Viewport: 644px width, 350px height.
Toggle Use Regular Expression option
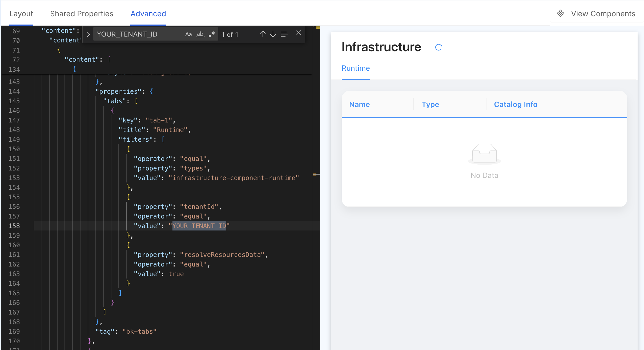212,34
